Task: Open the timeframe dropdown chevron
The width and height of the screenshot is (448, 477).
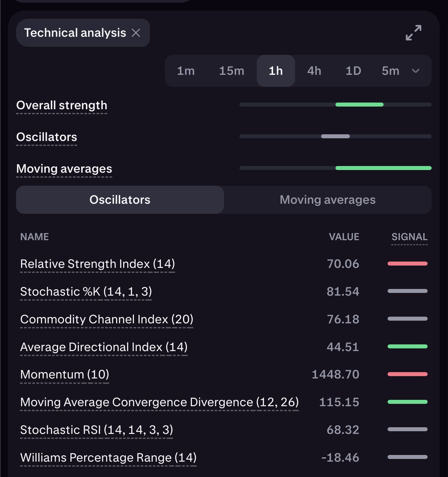Action: point(416,71)
